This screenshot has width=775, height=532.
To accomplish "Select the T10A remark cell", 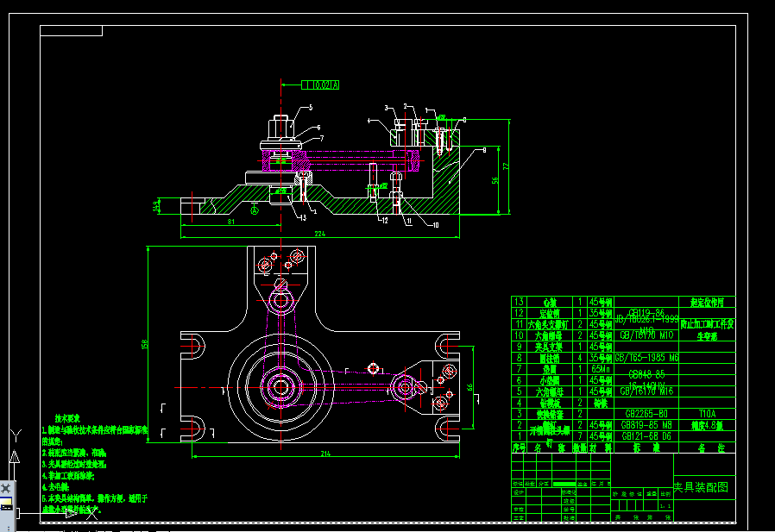I will (707, 414).
